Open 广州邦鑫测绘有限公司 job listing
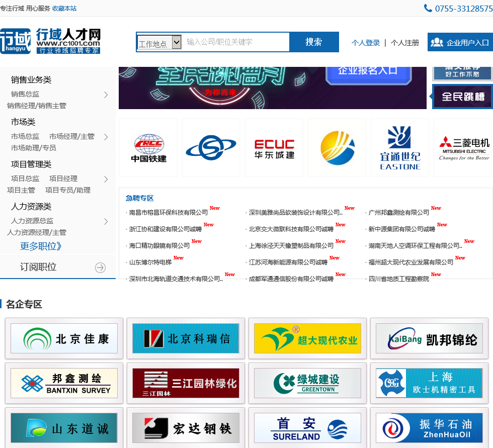The width and height of the screenshot is (493, 448). pos(398,213)
